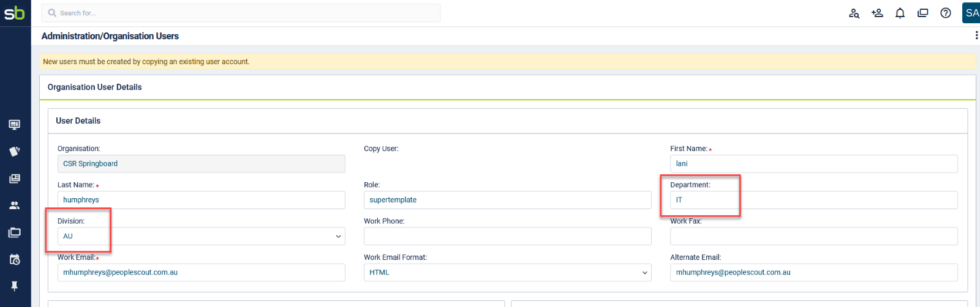Click the add user icon in header
Image resolution: width=980 pixels, height=307 pixels.
pyautogui.click(x=877, y=13)
